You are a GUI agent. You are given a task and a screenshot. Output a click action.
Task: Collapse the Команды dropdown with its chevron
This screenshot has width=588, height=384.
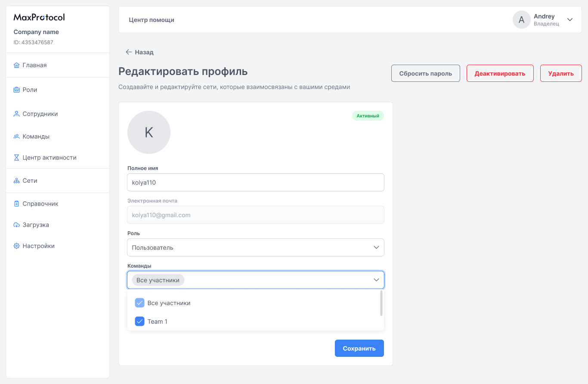(x=376, y=280)
